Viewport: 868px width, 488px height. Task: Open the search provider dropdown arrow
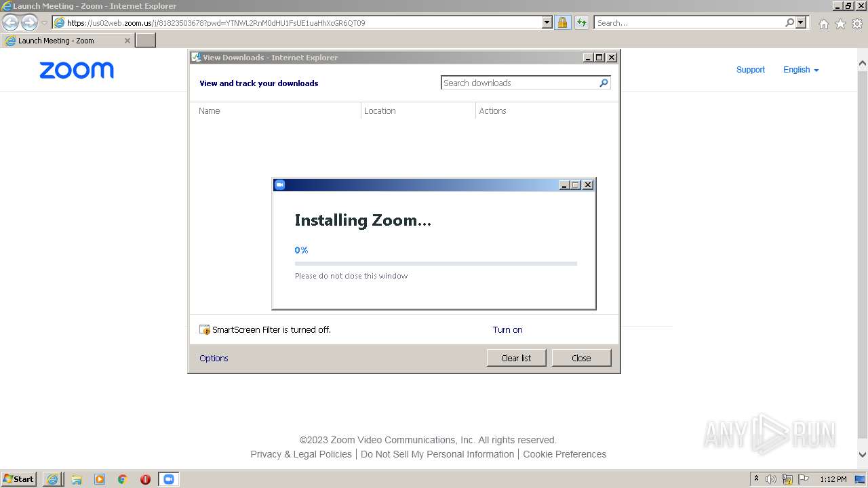[801, 22]
